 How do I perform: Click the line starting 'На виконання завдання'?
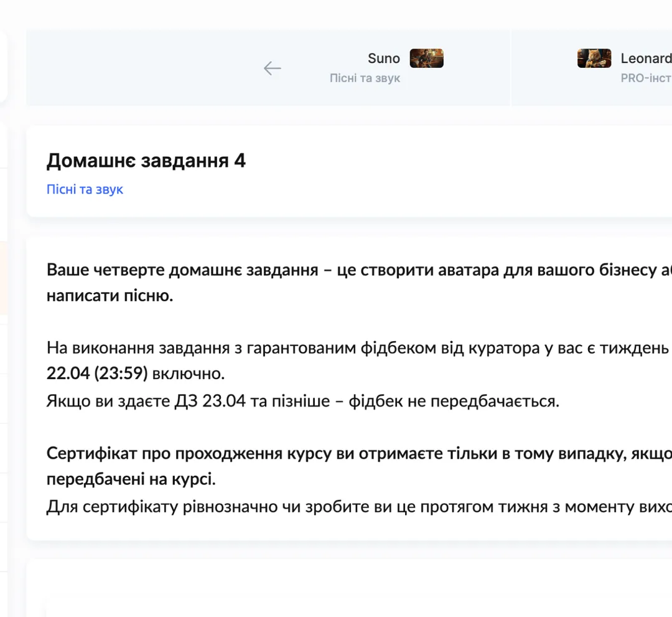click(358, 348)
